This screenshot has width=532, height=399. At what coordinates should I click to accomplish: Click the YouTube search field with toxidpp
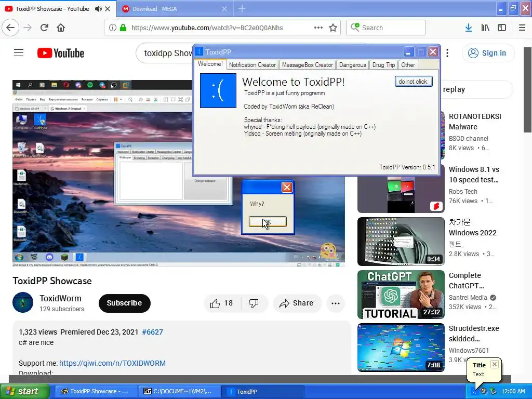click(165, 53)
